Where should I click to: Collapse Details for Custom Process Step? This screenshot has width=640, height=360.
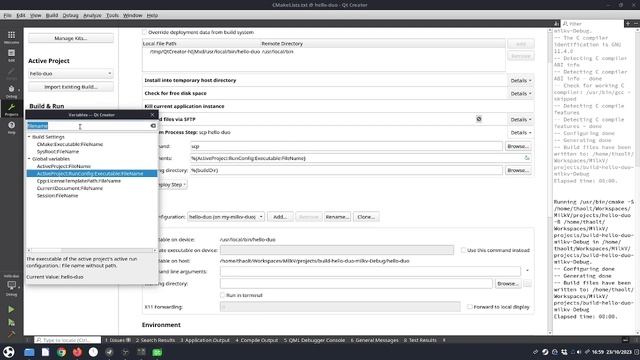pos(521,133)
